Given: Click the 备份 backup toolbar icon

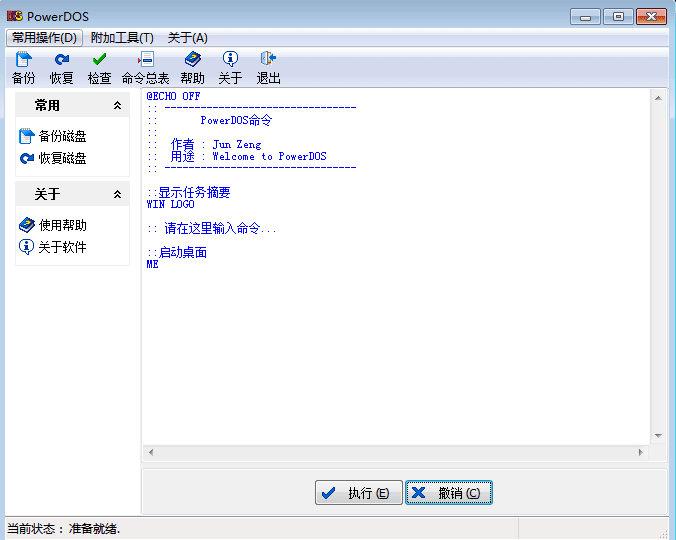Looking at the screenshot, I should point(24,59).
